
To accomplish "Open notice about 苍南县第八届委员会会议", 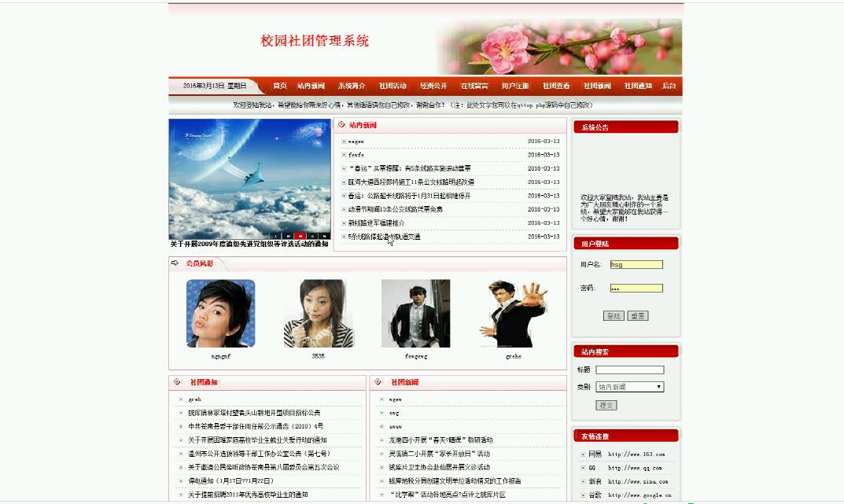I will (x=264, y=467).
